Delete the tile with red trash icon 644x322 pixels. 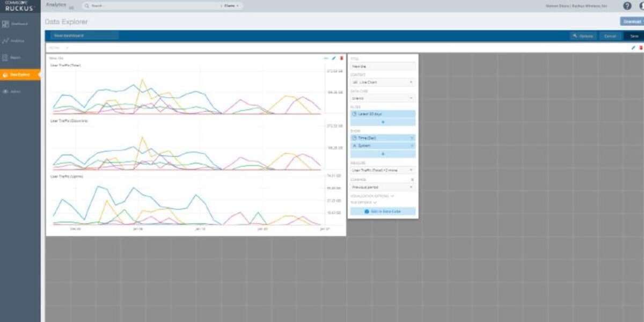(x=341, y=58)
